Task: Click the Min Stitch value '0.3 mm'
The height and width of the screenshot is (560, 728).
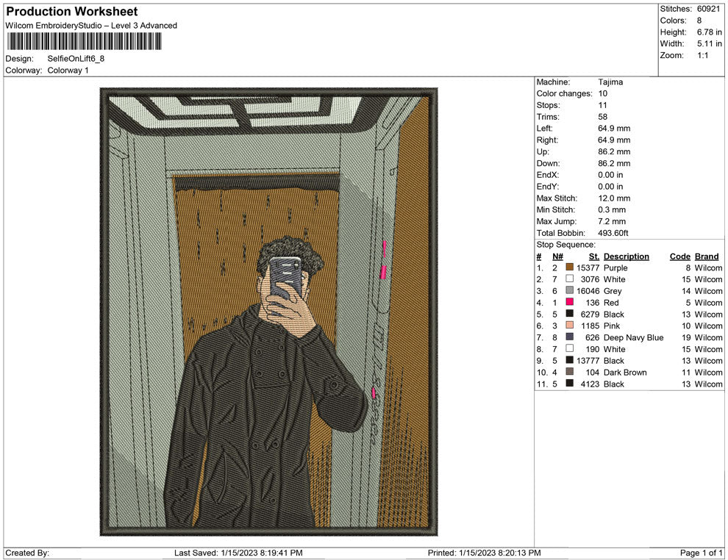Action: click(x=612, y=209)
